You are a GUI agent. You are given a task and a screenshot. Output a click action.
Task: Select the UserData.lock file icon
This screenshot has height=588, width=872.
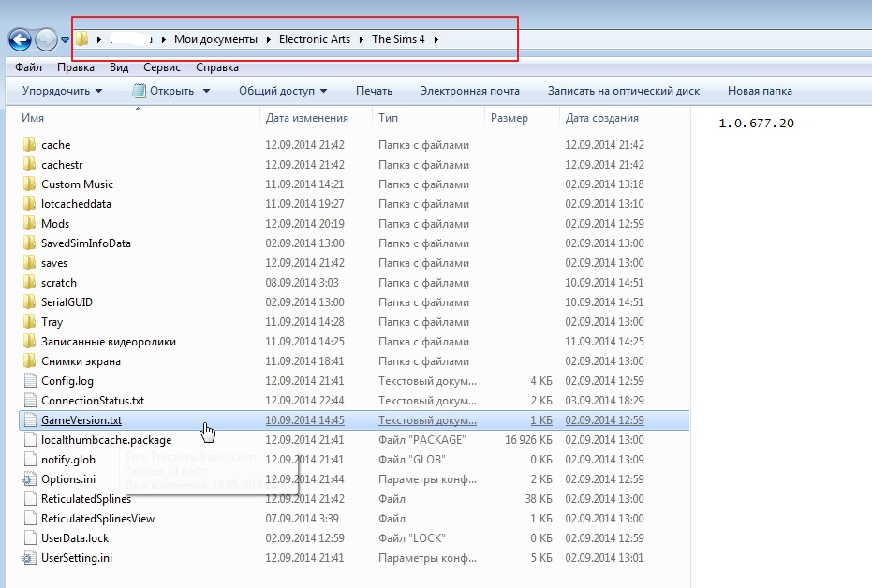coord(30,538)
